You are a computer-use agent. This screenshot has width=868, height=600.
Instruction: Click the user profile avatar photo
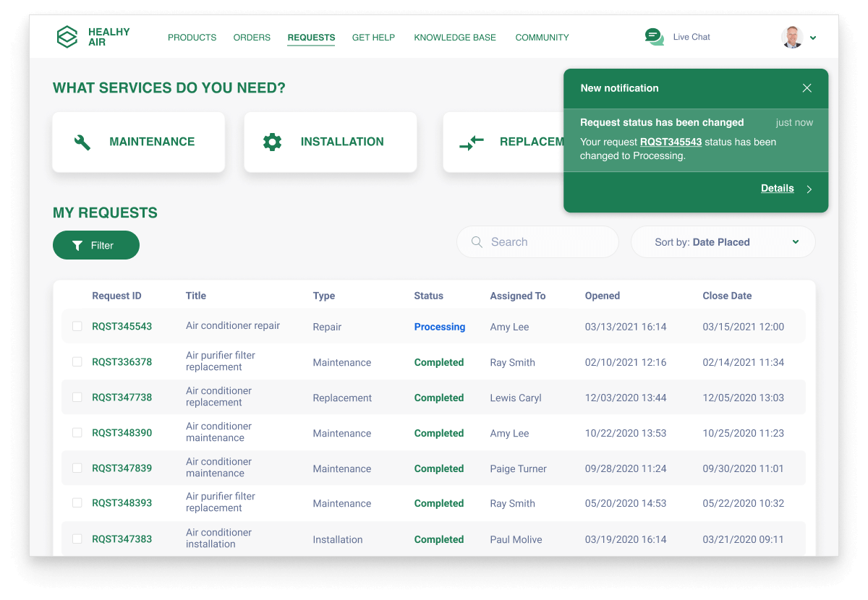coord(792,38)
